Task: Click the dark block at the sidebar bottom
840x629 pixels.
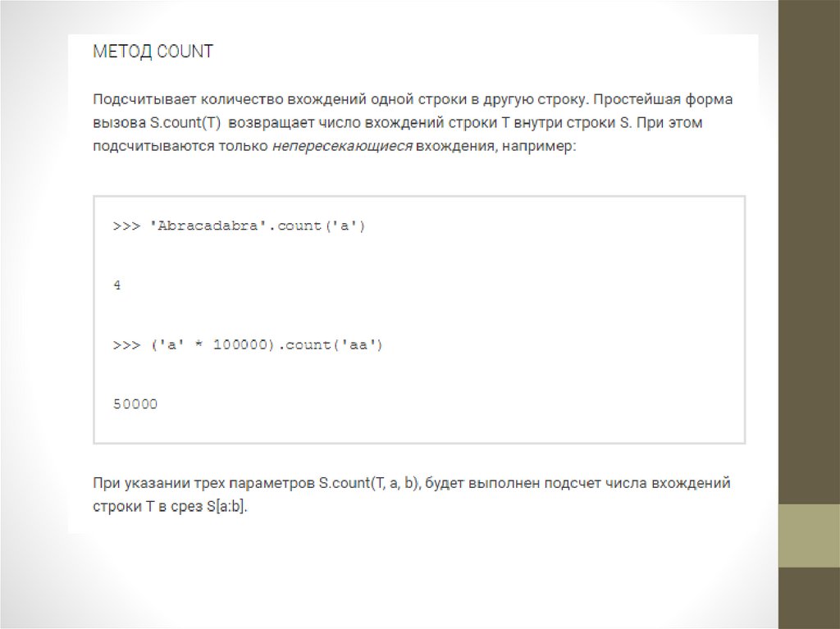Action: (809, 599)
